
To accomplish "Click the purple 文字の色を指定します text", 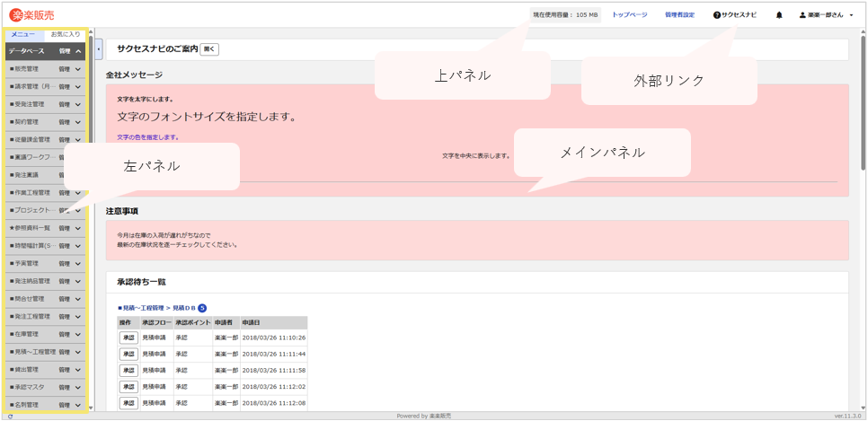I will pyautogui.click(x=147, y=137).
